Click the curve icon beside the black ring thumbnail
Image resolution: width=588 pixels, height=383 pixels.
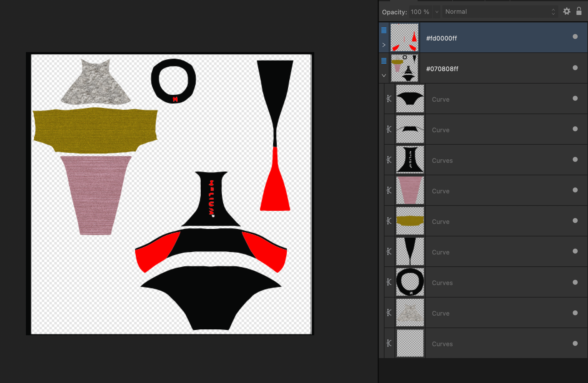(x=389, y=282)
